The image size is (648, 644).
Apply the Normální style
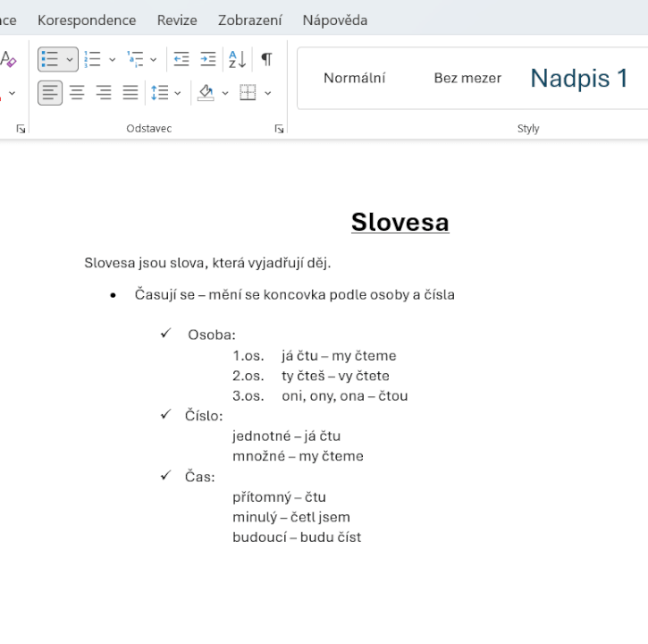point(355,78)
